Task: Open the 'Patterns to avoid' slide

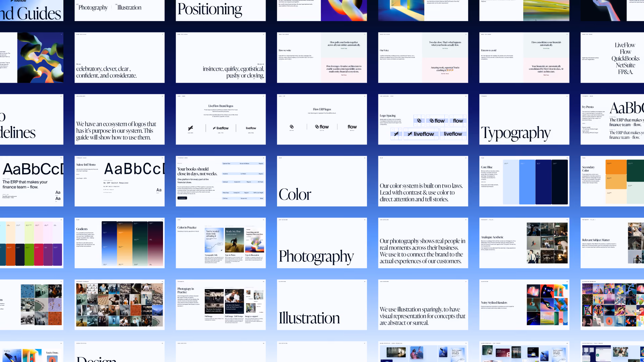Action: pyautogui.click(x=524, y=58)
